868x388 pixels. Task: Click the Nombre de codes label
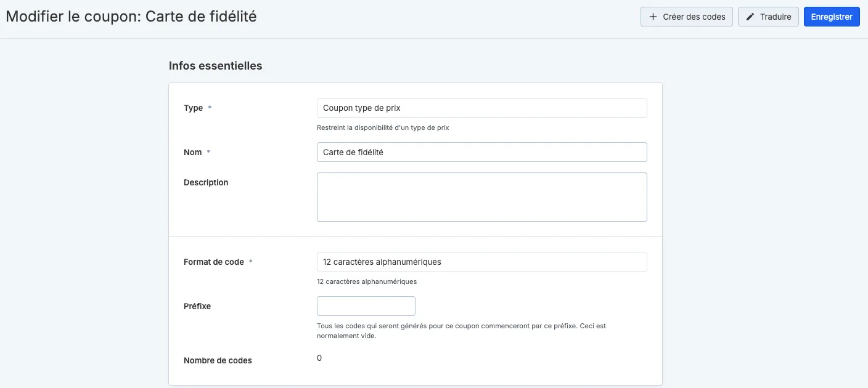pos(218,360)
